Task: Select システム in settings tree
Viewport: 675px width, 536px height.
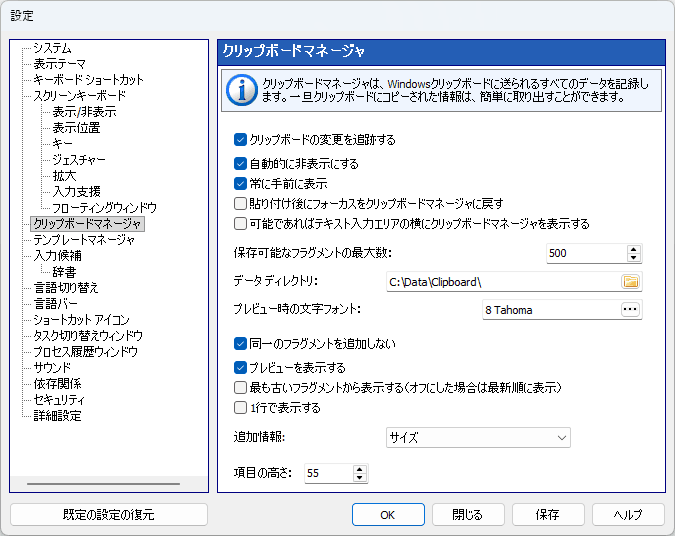Action: pyautogui.click(x=52, y=48)
